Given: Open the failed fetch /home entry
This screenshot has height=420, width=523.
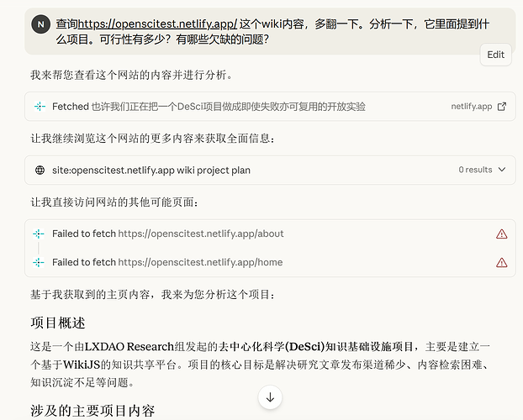Looking at the screenshot, I should (168, 262).
